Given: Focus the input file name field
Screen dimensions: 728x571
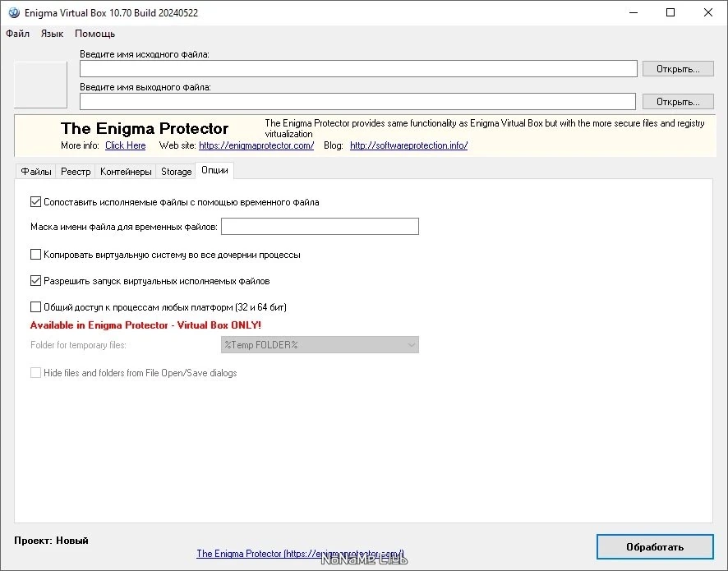Looking at the screenshot, I should coord(358,69).
